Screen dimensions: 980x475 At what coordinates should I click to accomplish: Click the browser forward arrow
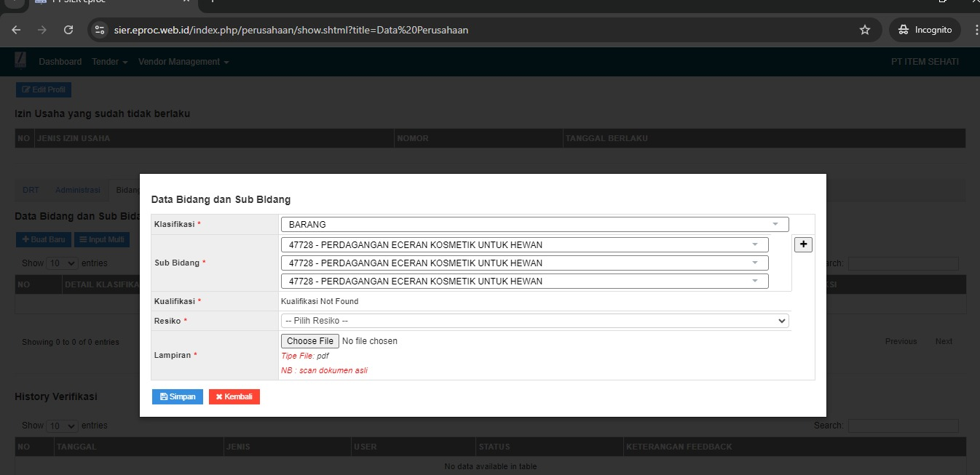[42, 30]
